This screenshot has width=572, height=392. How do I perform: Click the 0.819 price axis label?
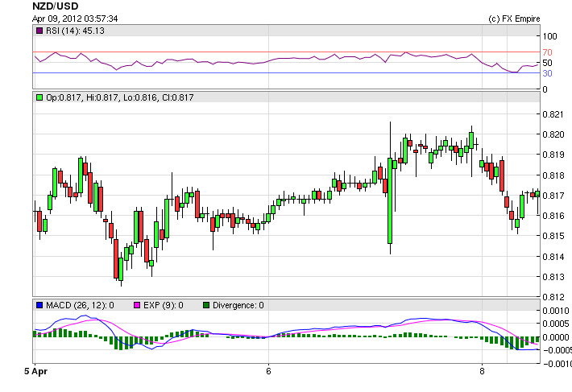pos(553,155)
